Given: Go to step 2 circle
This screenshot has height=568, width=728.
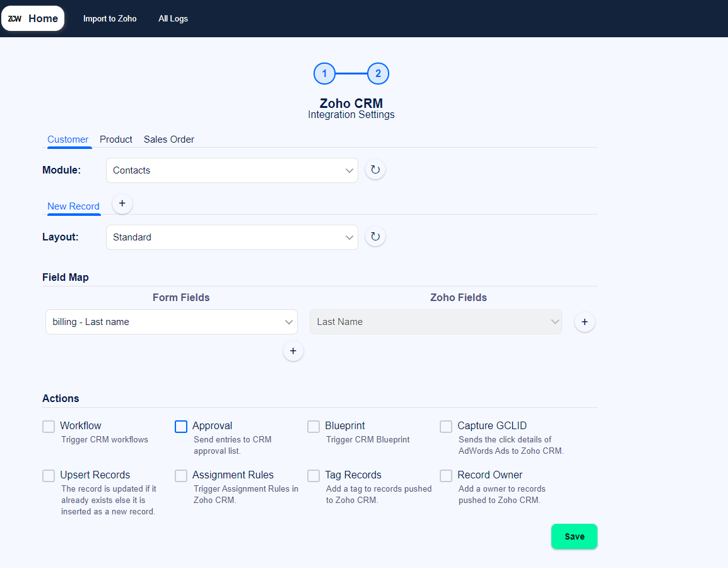Looking at the screenshot, I should pos(378,73).
